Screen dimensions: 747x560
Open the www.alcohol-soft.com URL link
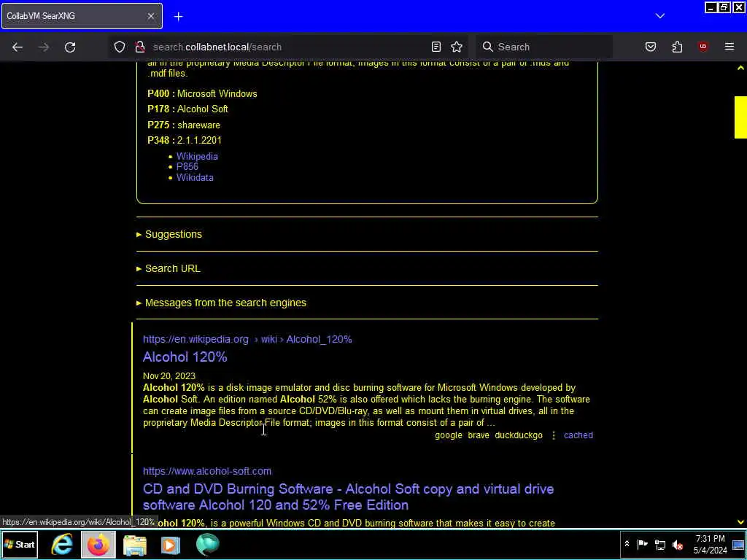[x=207, y=472]
